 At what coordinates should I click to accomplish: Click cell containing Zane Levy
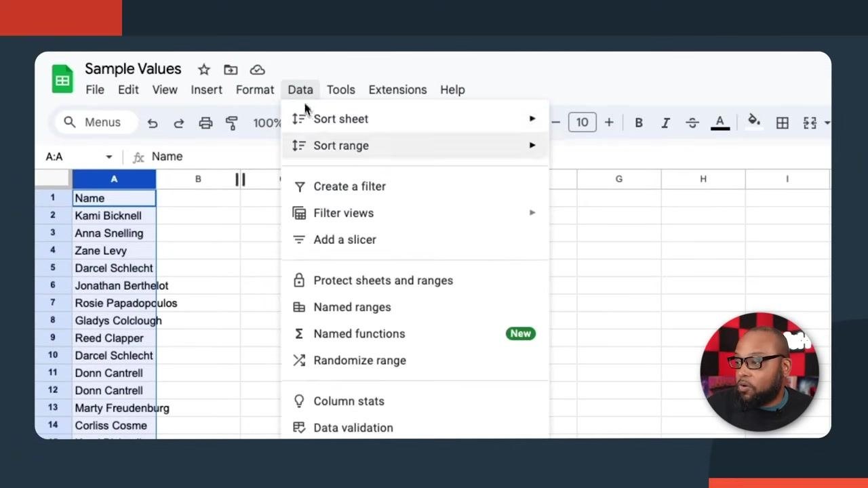point(114,251)
